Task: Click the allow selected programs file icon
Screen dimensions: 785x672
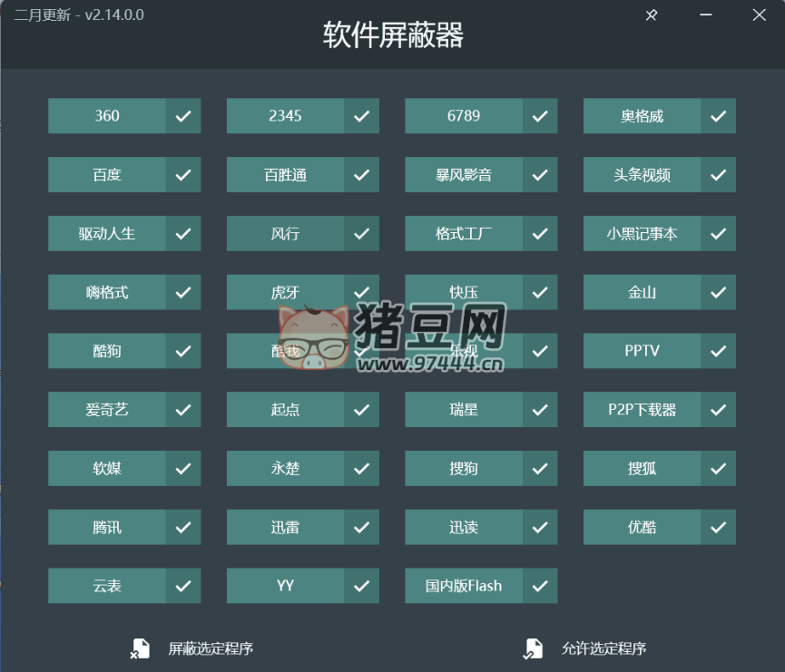Action: 532,648
